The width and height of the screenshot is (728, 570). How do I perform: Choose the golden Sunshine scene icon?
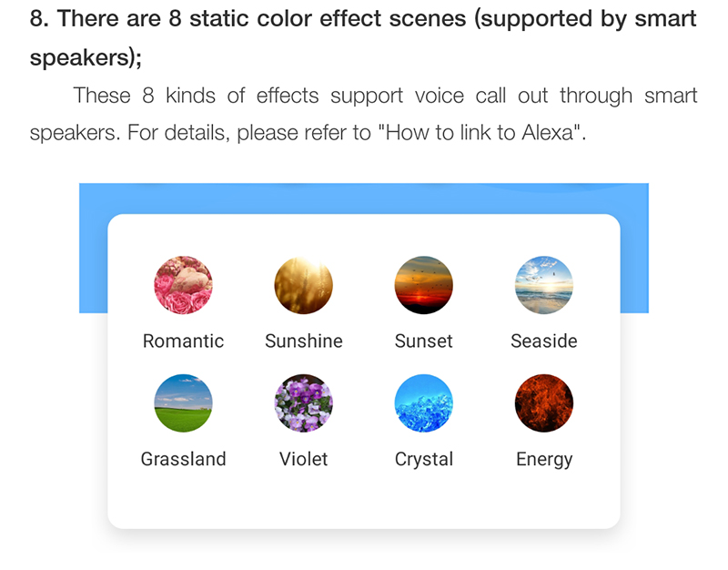(x=304, y=285)
